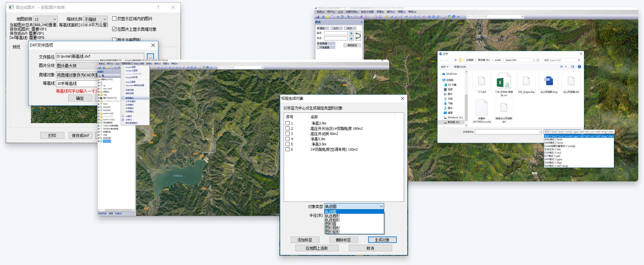The width and height of the screenshot is (644, 265).
Task: Open the 仓山双湖路.dwg file icon
Action: tap(548, 81)
